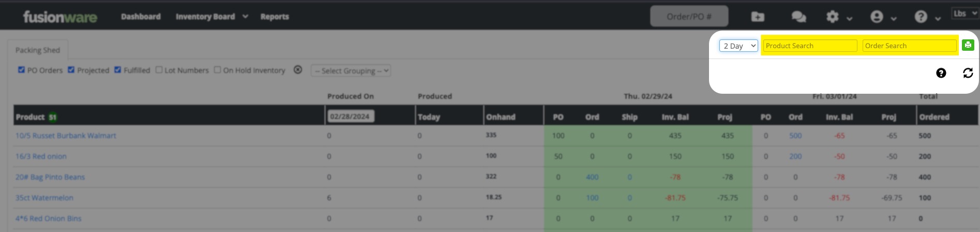The image size is (980, 232).
Task: Expand the Select Grouping dropdown
Action: (351, 70)
